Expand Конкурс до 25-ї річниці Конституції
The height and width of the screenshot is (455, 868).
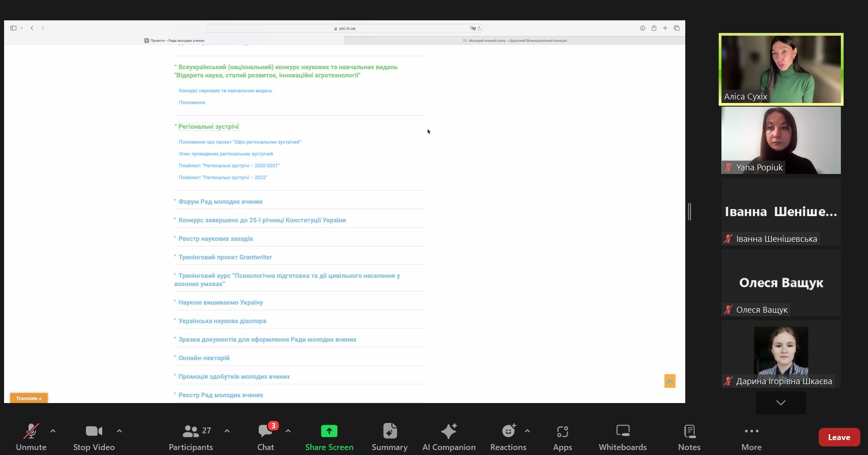(262, 220)
